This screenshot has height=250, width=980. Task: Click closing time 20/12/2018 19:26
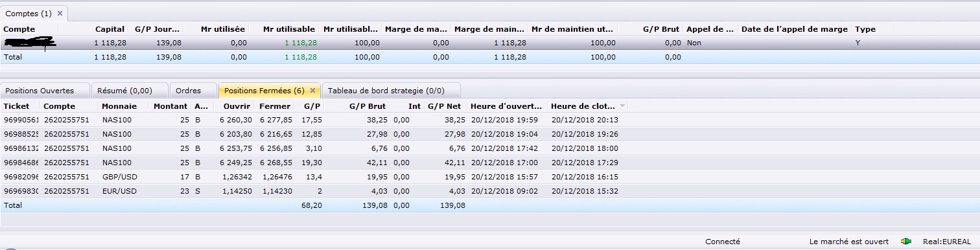[585, 134]
